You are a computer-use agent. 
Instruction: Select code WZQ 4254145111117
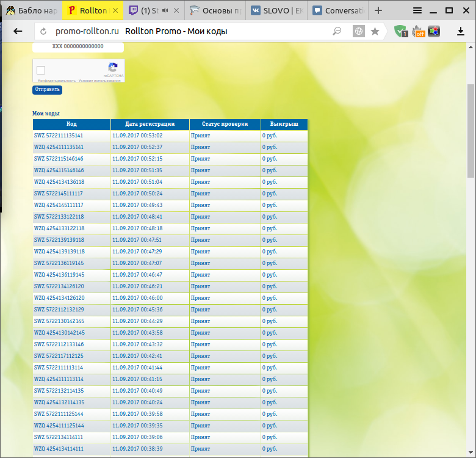coord(59,205)
